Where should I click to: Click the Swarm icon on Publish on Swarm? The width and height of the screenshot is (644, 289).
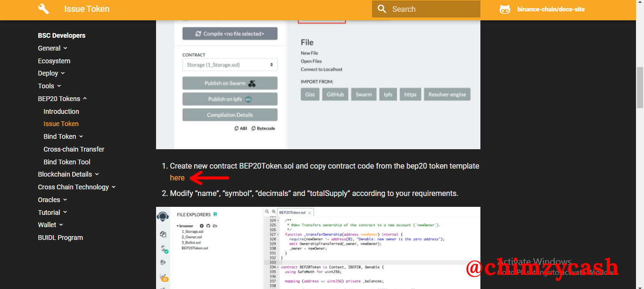pos(252,84)
